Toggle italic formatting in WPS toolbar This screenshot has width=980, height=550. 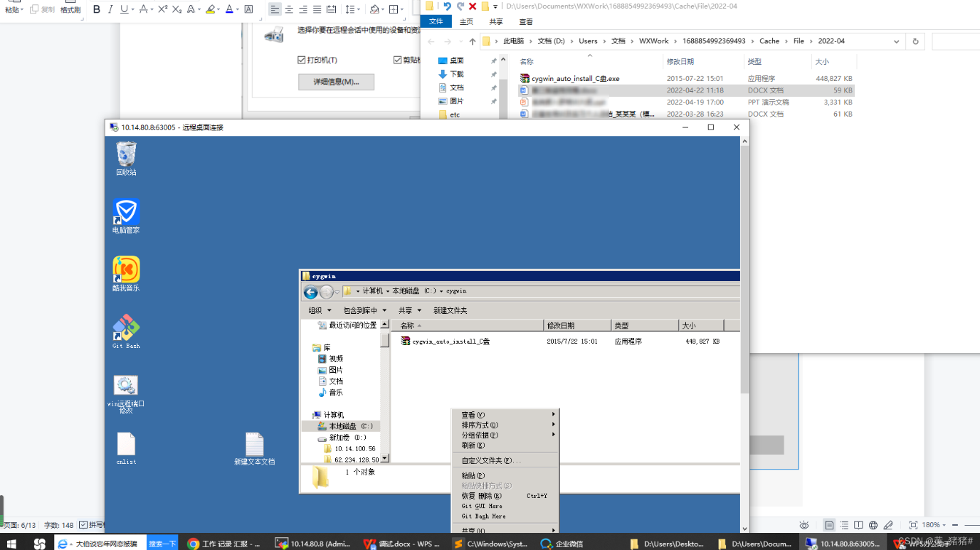coord(110,9)
